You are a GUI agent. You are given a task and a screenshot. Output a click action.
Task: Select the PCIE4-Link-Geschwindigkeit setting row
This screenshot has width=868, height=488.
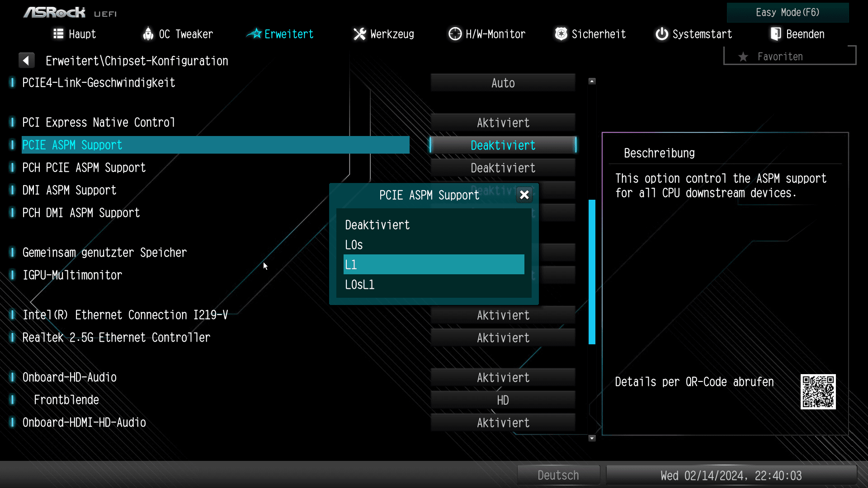(x=216, y=83)
